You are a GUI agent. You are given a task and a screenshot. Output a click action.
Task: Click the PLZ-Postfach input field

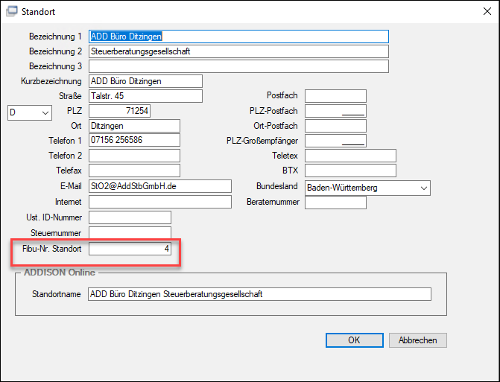(x=336, y=111)
